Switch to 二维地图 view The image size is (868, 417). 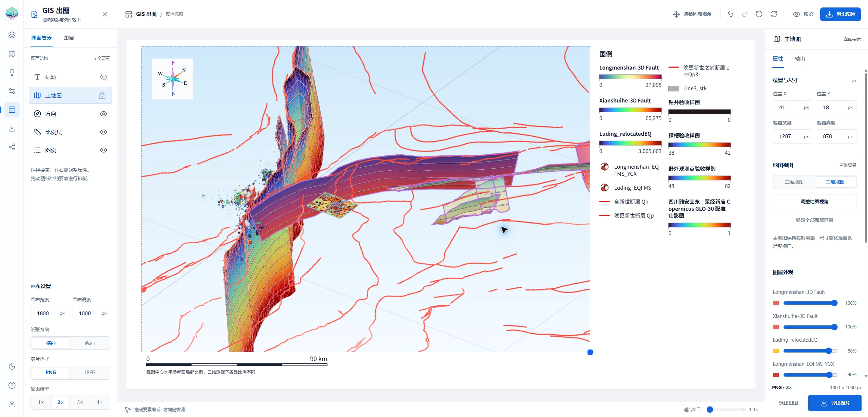[x=794, y=182]
